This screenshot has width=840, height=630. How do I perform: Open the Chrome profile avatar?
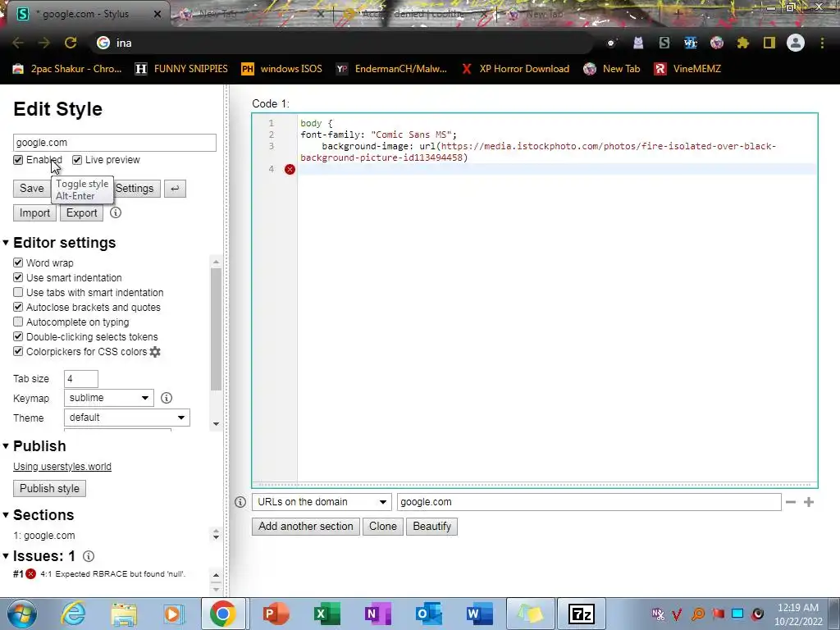pyautogui.click(x=796, y=43)
